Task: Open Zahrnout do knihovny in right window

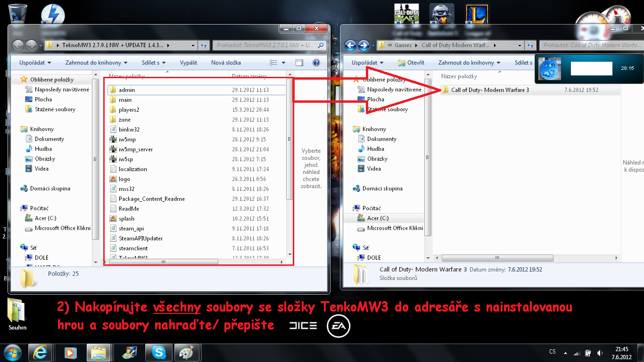Action: (470, 62)
